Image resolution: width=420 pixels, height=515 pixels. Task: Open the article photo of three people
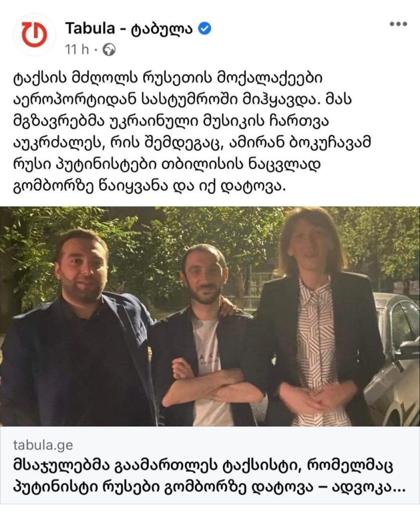(210, 316)
